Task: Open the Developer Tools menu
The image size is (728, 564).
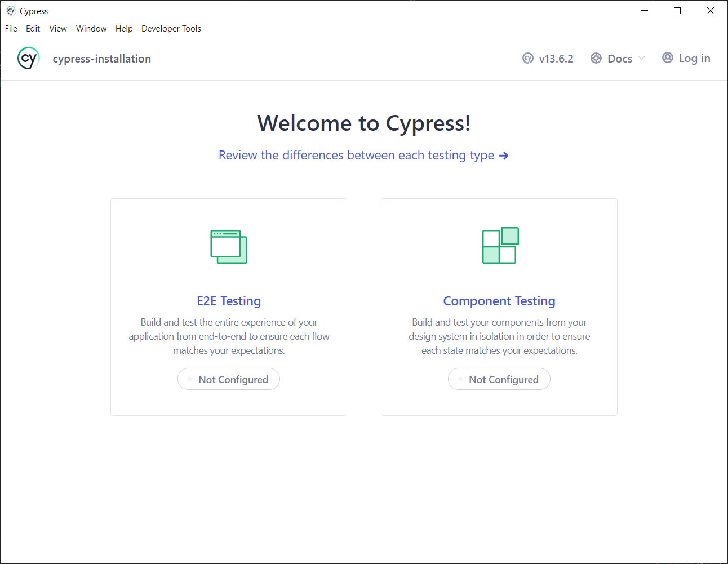Action: click(171, 29)
